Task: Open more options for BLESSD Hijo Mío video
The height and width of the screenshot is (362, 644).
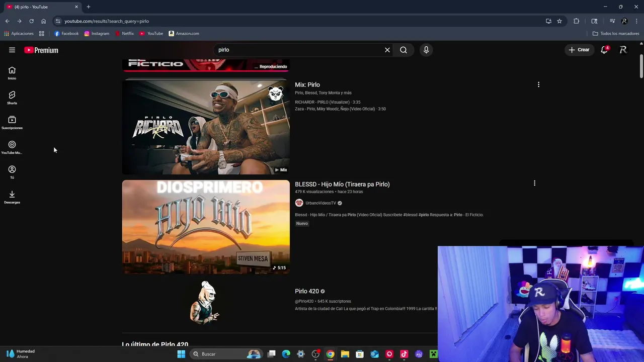Action: [534, 183]
